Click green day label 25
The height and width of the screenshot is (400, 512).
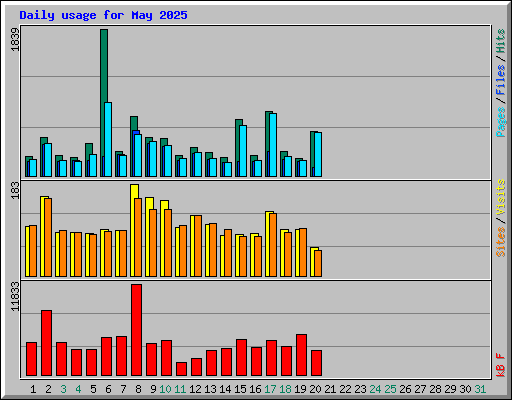[x=390, y=389]
